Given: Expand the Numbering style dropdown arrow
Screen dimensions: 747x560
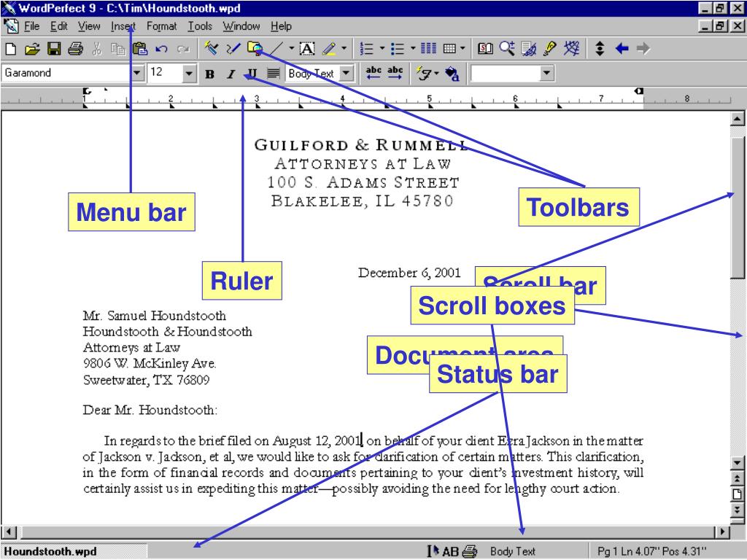Looking at the screenshot, I should pos(382,49).
